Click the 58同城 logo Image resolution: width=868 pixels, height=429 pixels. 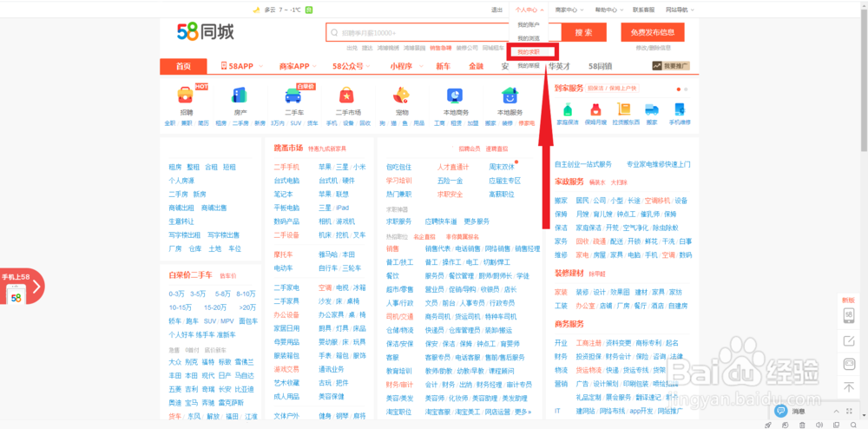[206, 32]
